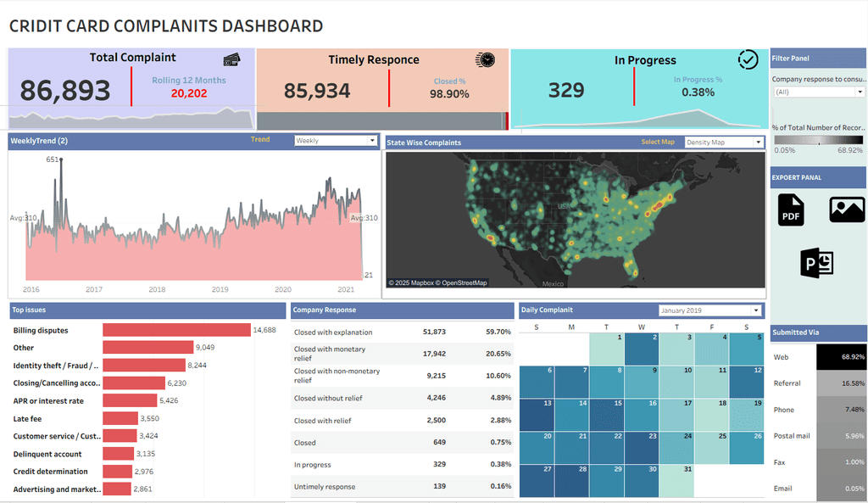Select calendar day 1
Screen dimensions: 868x503
click(x=607, y=349)
